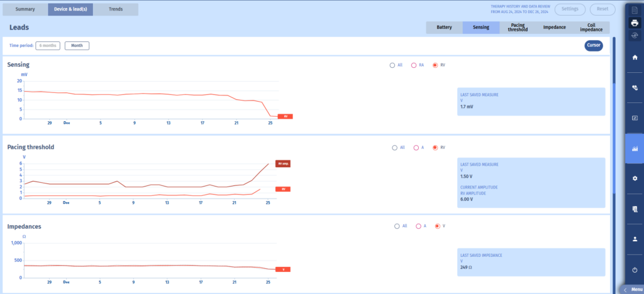Switch time period to 6 months
This screenshot has width=644, height=294.
(47, 46)
